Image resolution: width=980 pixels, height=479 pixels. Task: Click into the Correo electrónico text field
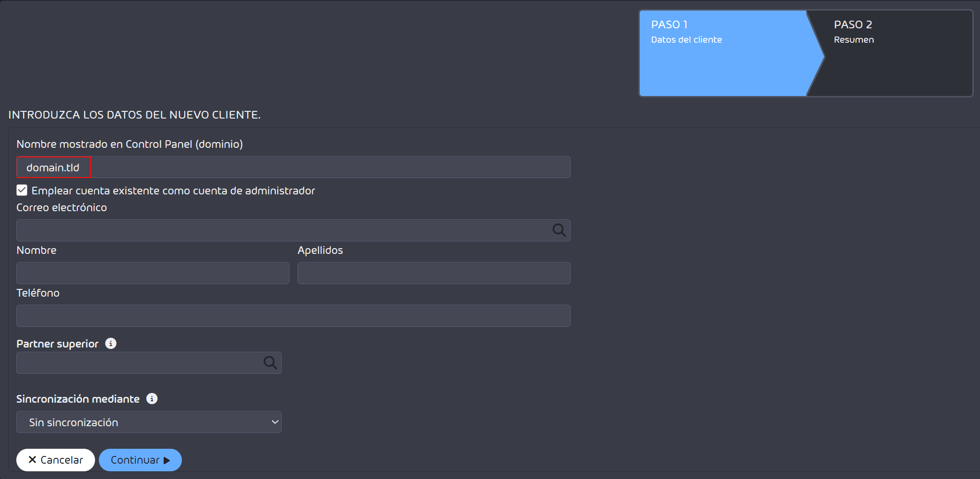pos(283,230)
